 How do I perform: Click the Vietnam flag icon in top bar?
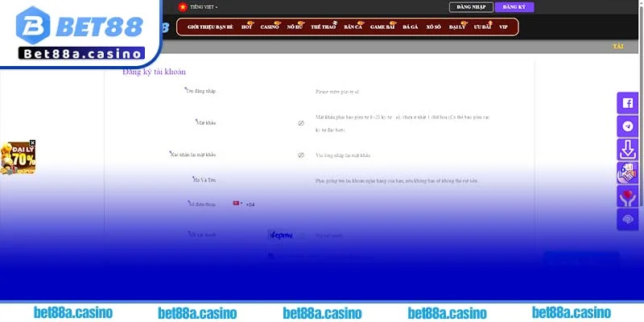(183, 7)
